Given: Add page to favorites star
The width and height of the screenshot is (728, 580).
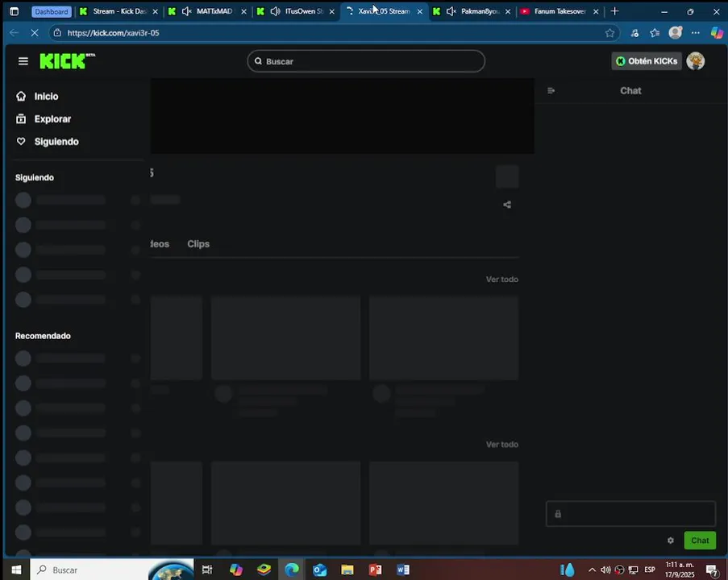Looking at the screenshot, I should [609, 33].
